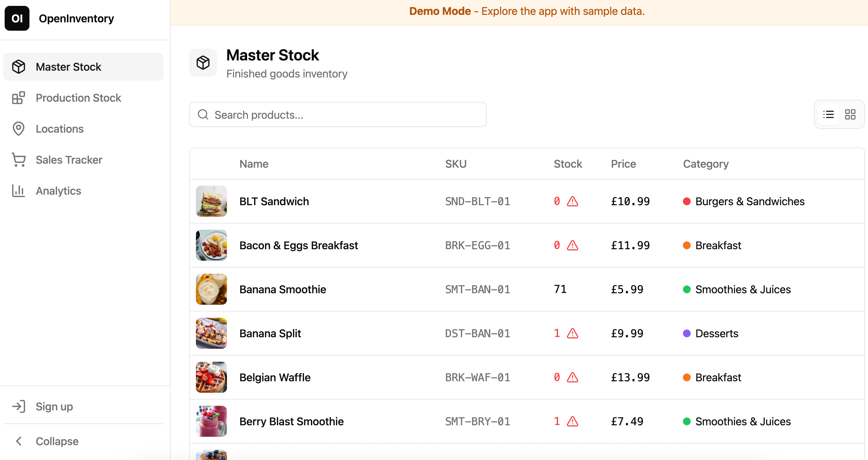868x460 pixels.
Task: Click the Bacon & Eggs Breakfast warning icon
Action: (573, 245)
